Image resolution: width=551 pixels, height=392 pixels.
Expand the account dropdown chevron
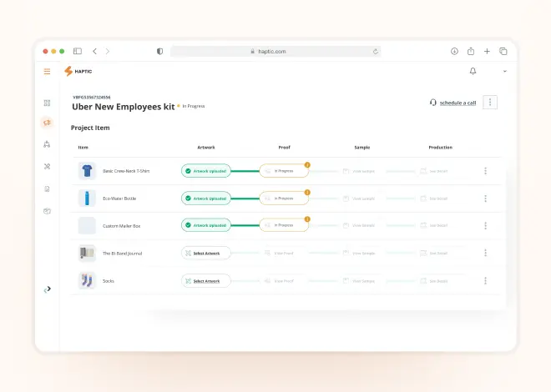[x=505, y=71]
